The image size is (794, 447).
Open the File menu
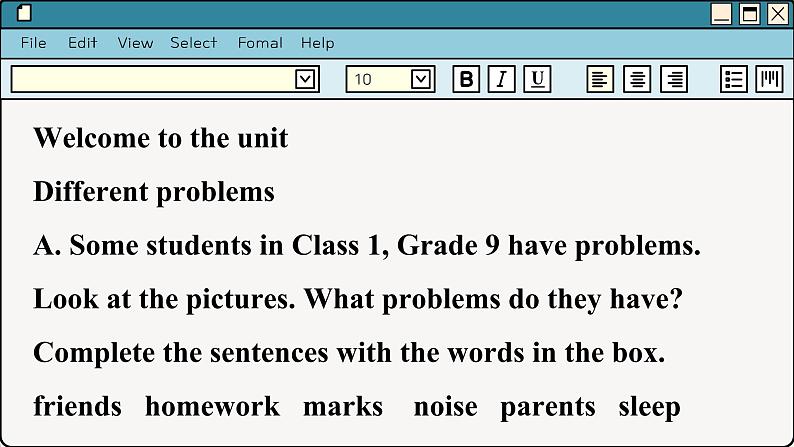click(x=33, y=43)
